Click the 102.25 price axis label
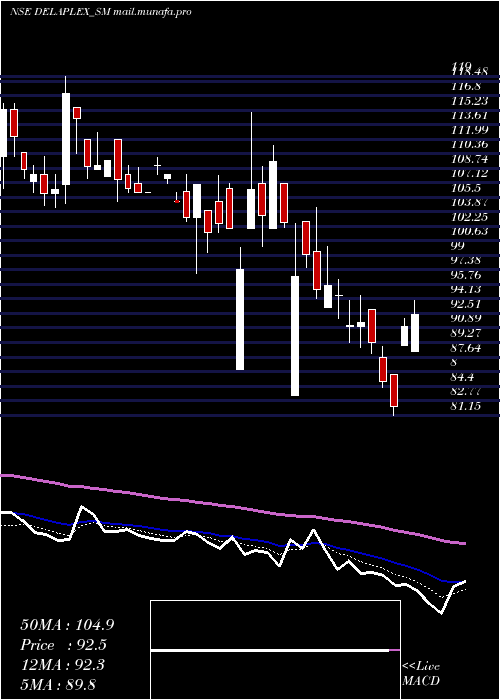This screenshot has height=700, width=500. [470, 217]
